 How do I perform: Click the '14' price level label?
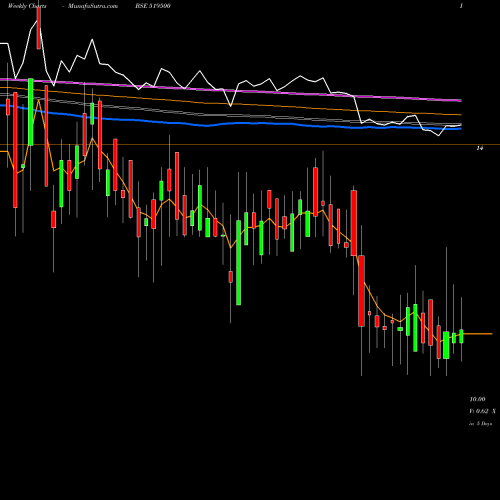479,148
